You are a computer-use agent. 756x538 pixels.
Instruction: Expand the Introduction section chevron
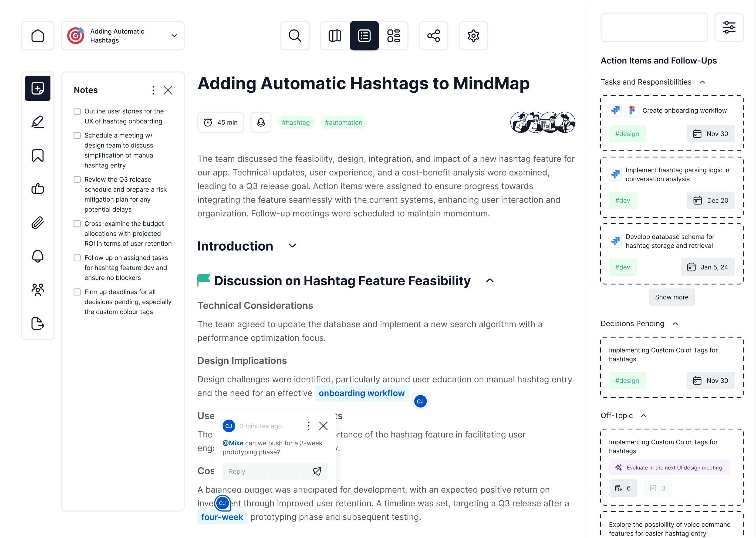[x=292, y=246]
